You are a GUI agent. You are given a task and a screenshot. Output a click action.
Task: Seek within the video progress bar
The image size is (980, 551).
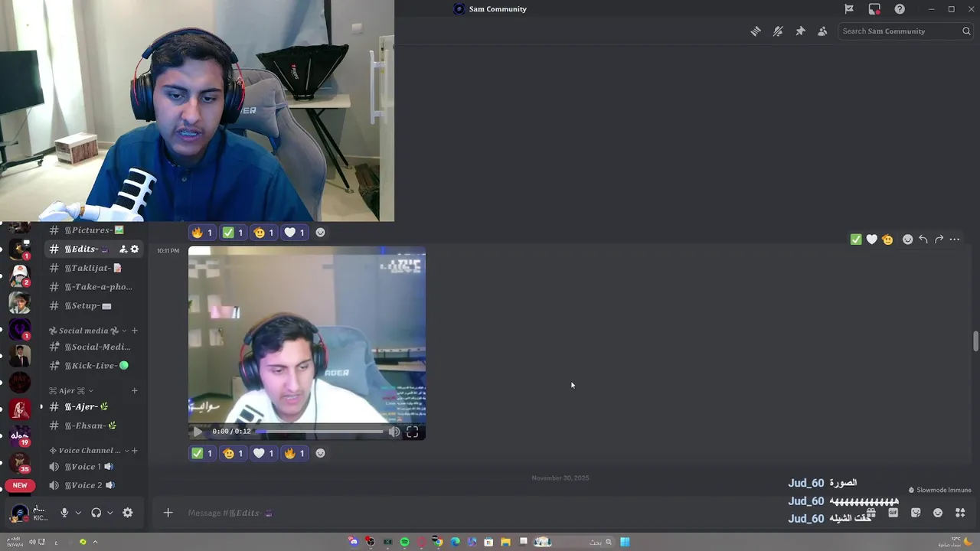tap(320, 432)
